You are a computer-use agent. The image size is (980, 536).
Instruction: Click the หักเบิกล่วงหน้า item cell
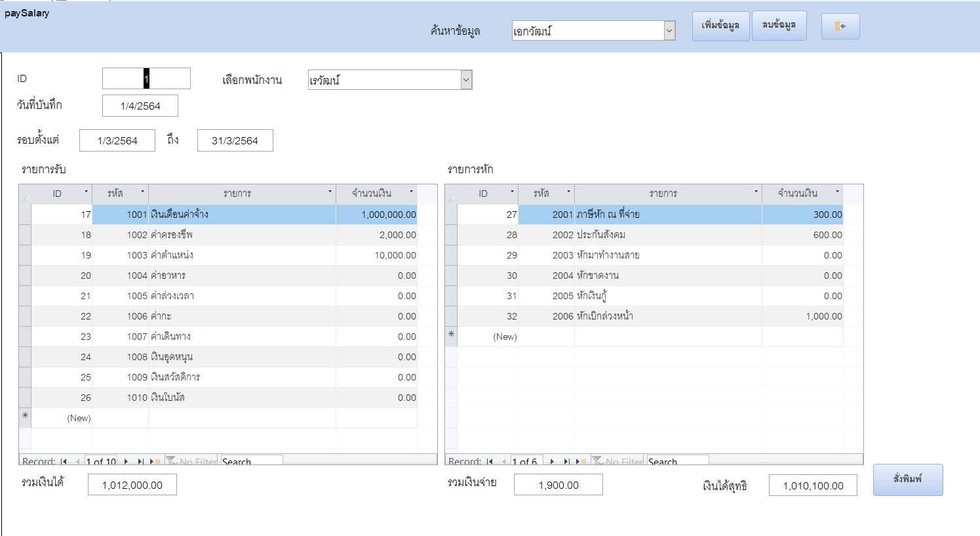668,316
